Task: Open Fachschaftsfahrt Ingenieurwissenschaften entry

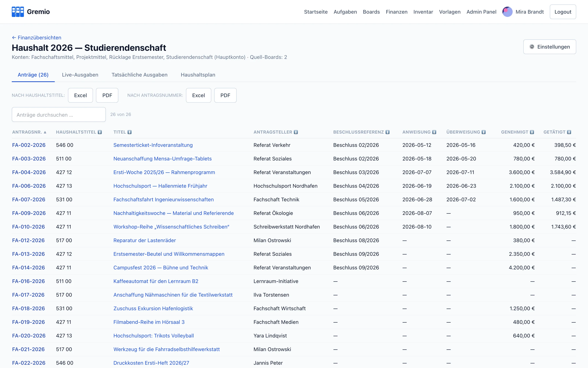Action: click(164, 200)
